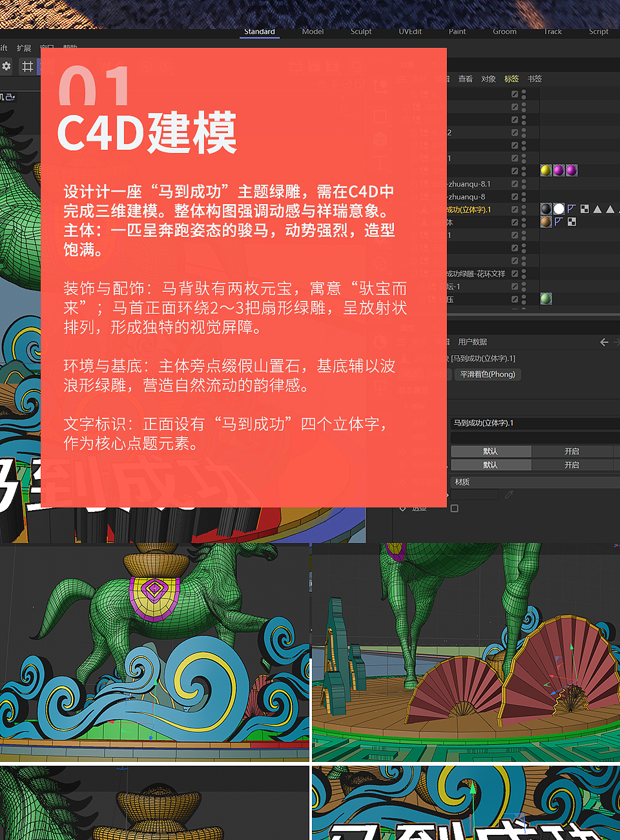Viewport: 620px width, 840px height.
Task: Open the 标签 menu in the object manager
Action: (x=512, y=79)
